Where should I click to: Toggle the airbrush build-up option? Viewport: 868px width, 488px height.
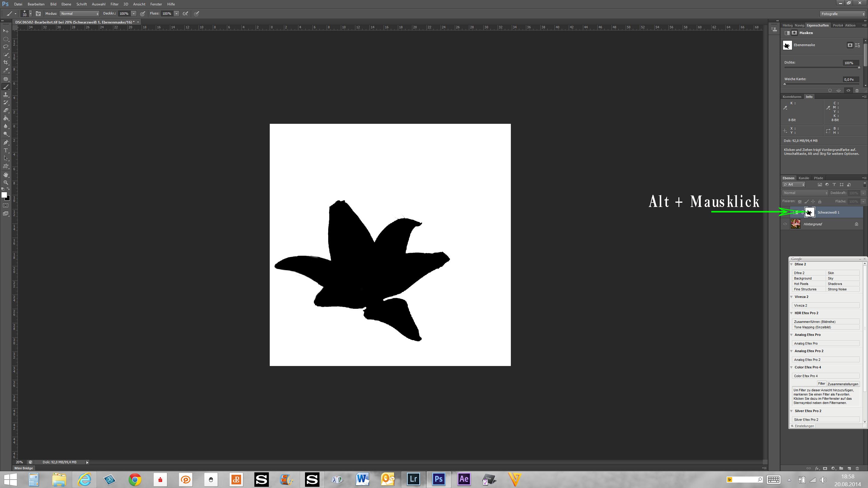(x=185, y=14)
